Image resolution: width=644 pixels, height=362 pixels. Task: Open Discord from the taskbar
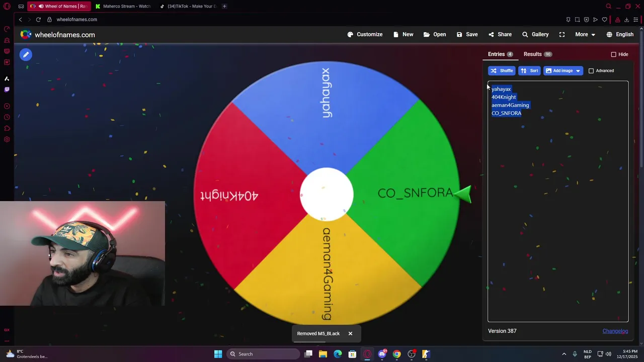click(x=382, y=354)
